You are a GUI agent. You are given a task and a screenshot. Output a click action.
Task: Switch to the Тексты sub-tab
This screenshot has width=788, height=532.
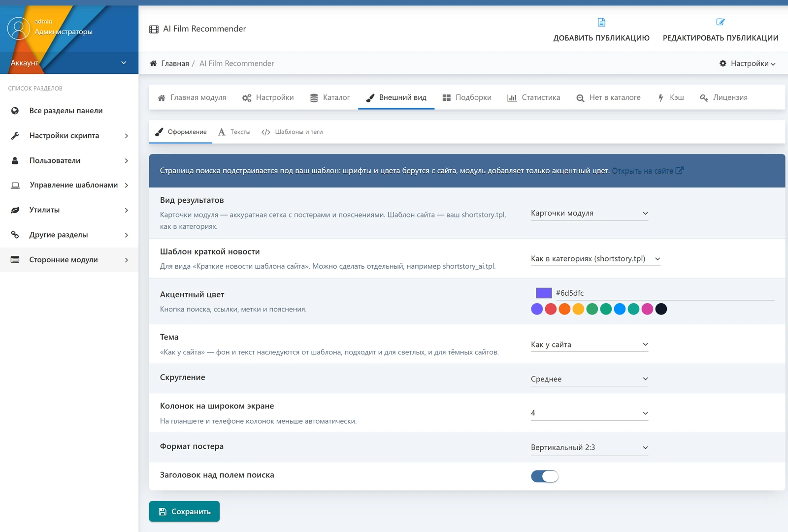click(x=234, y=132)
